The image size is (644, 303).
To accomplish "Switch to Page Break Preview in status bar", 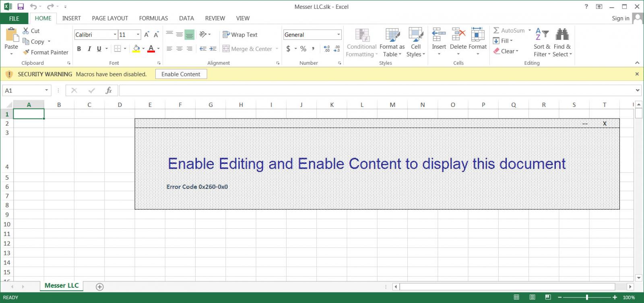I will click(548, 297).
